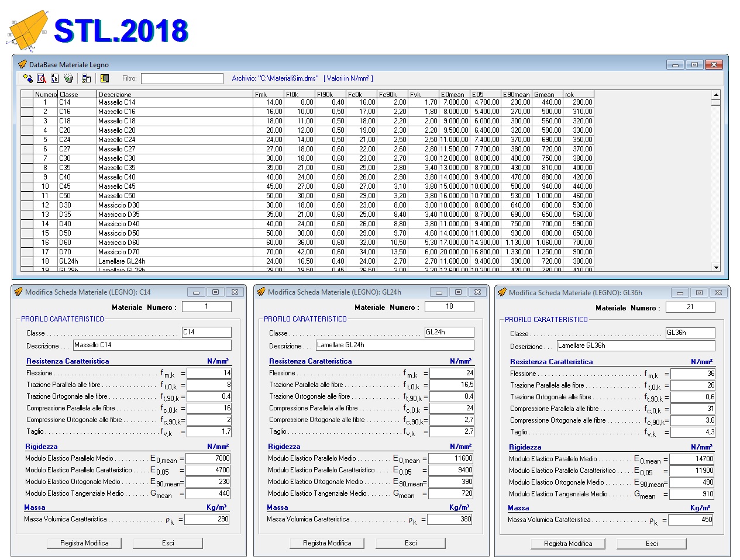
Task: Click Esci in the GL36h window
Action: [652, 544]
